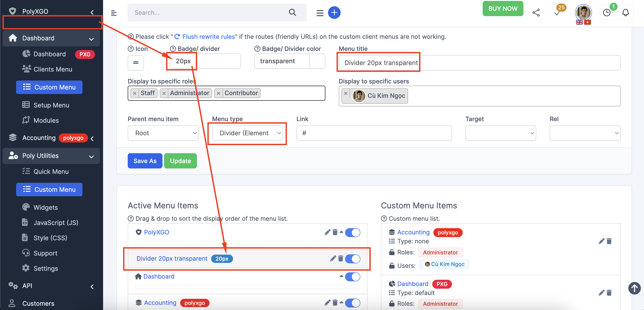
Task: Open the notifications bell
Action: 625,13
